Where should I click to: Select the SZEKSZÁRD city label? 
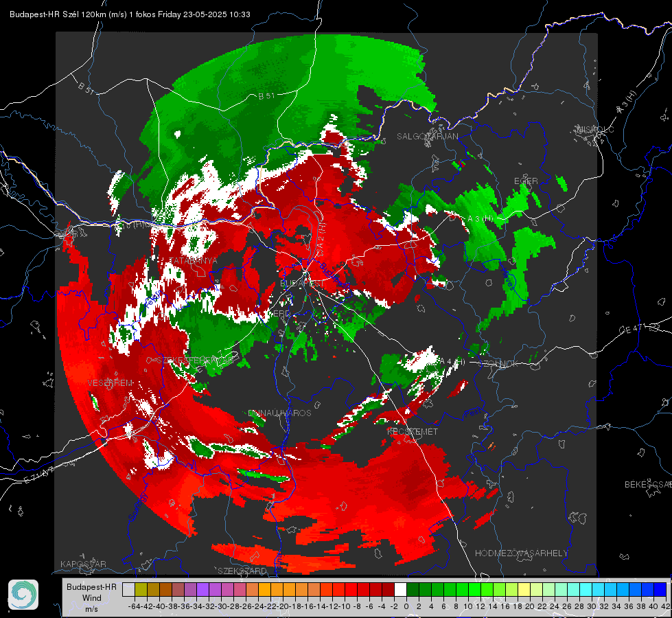tap(242, 571)
